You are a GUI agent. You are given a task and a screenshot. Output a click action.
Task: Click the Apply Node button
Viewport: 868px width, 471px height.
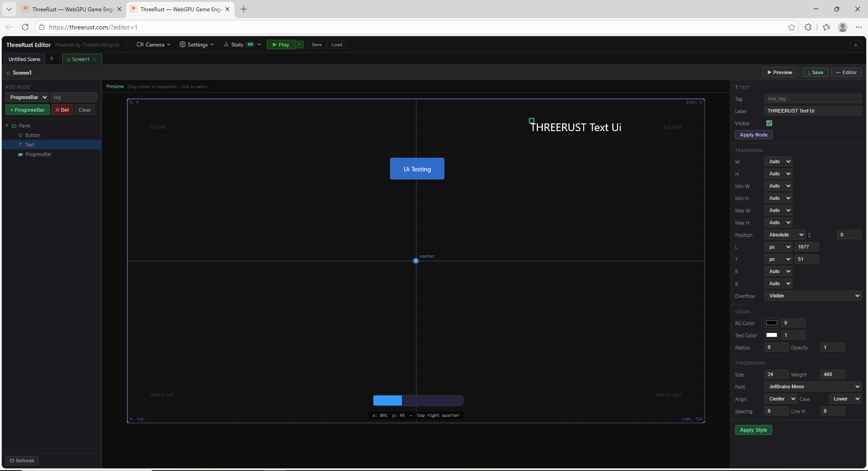coord(754,135)
